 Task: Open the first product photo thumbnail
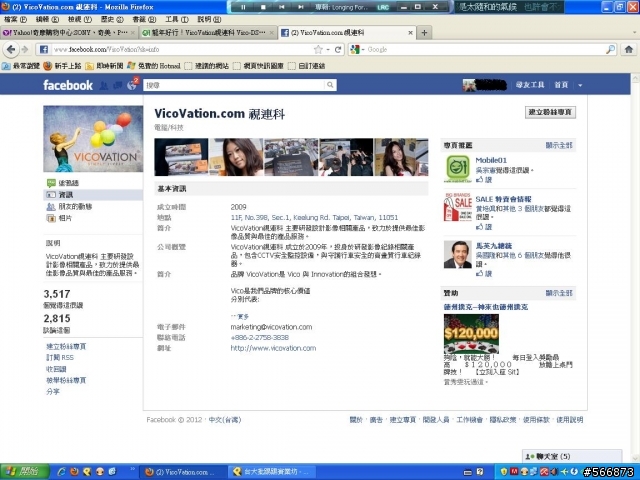point(181,157)
